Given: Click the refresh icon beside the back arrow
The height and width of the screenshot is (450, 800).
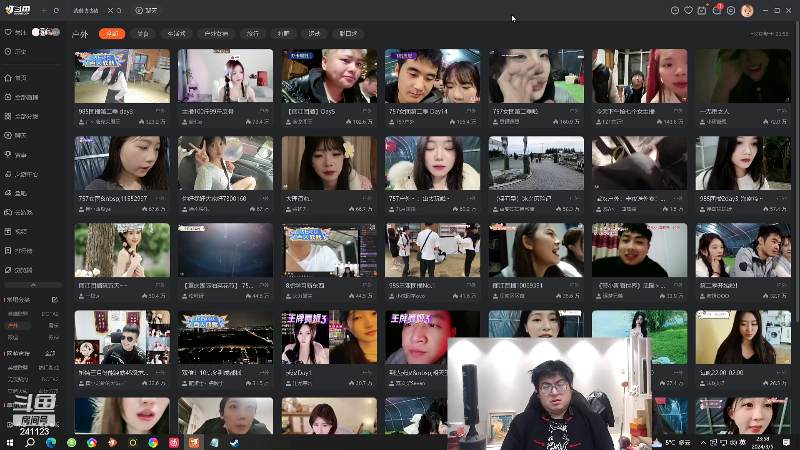Looking at the screenshot, I should coord(56,10).
